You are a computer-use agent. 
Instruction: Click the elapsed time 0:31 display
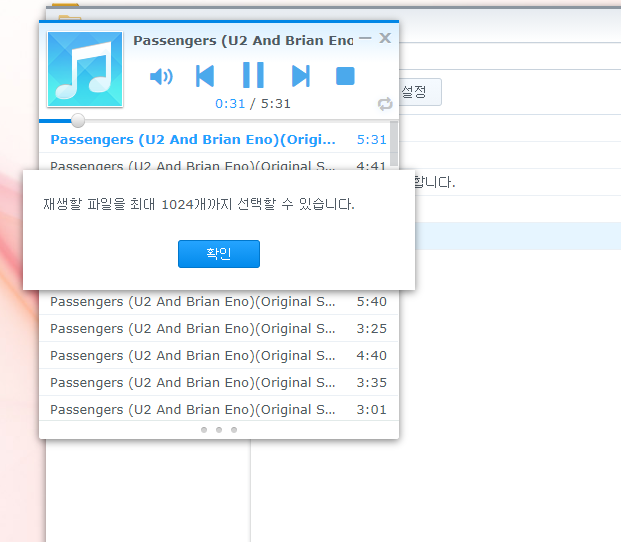pos(230,104)
